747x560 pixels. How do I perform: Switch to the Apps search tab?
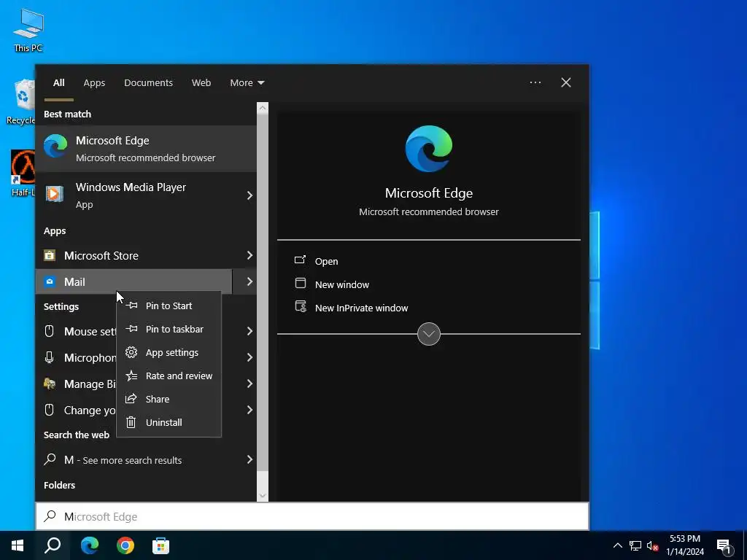94,83
